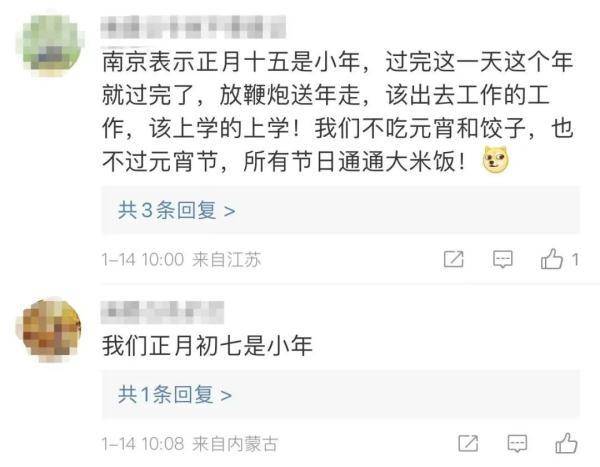This screenshot has width=600, height=467.
Task: Click the 来自内蒙古 location label
Action: 234,442
